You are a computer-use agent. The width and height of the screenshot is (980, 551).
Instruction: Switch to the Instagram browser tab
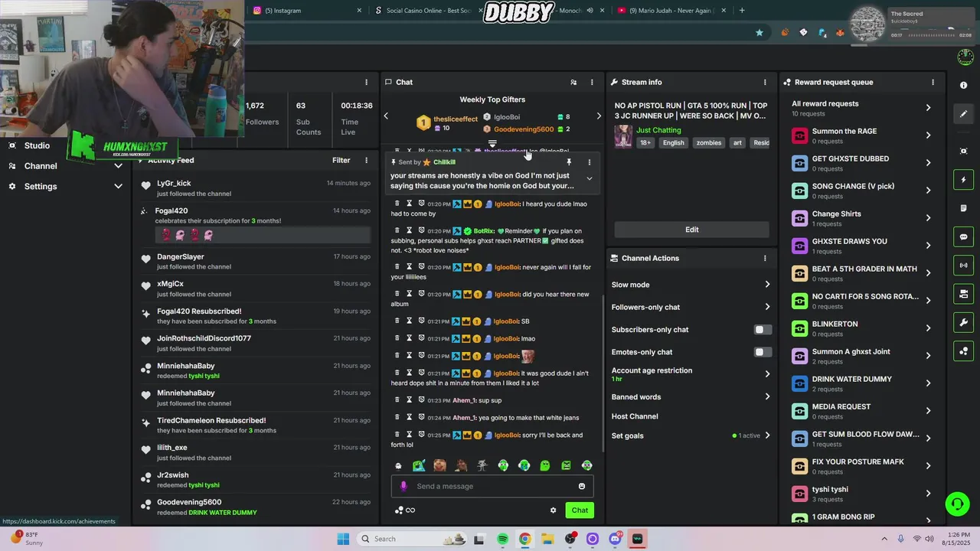click(306, 11)
